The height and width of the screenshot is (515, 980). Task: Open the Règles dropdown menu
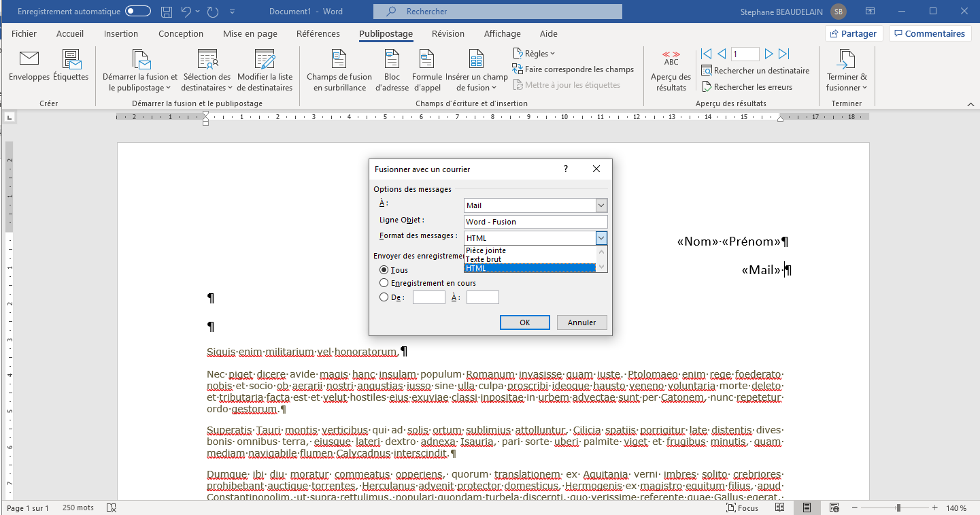tap(534, 54)
